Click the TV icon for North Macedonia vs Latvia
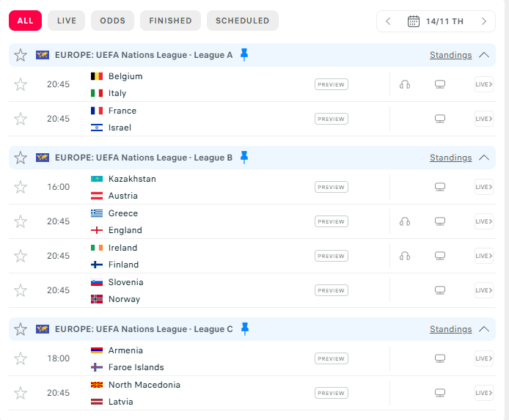This screenshot has width=509, height=420. click(440, 393)
